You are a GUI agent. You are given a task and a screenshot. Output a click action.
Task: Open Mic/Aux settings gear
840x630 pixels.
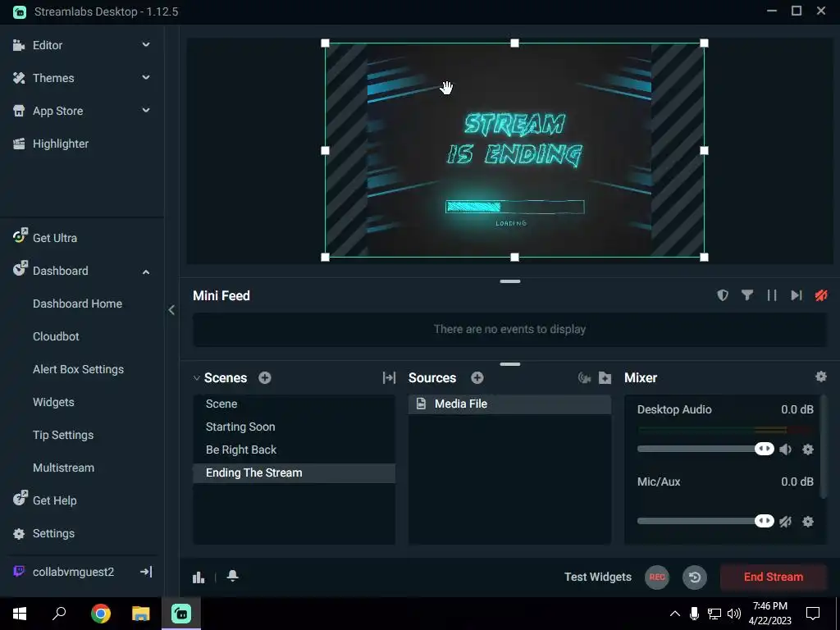coord(808,521)
